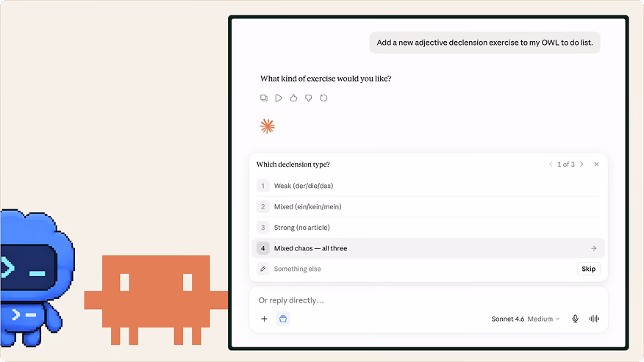Toggle the blue highlighted tool icon in the composer
The image size is (644, 362).
[283, 319]
